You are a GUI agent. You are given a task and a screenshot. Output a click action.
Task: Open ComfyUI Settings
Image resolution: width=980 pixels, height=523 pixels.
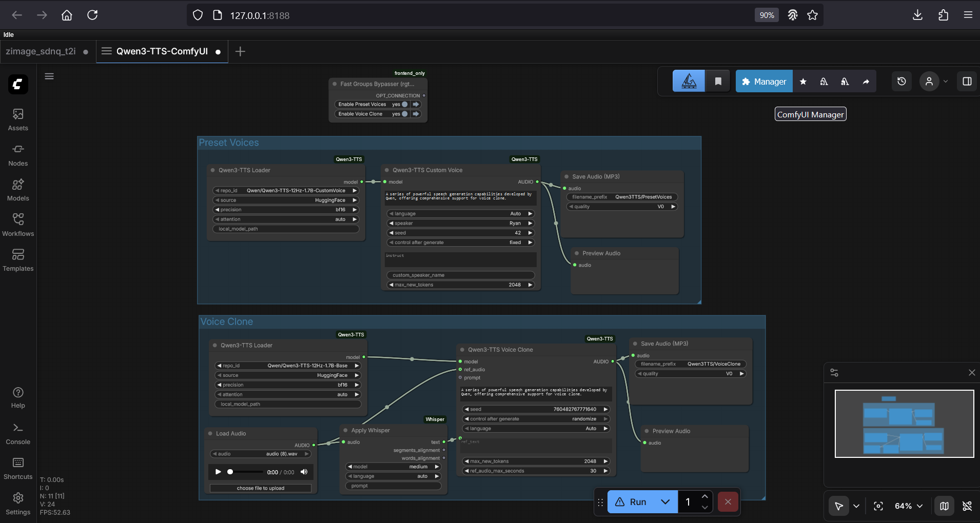(x=18, y=504)
